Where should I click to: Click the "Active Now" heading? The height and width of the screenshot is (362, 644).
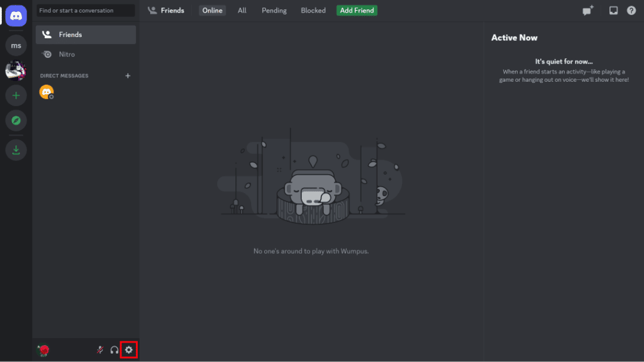(514, 38)
